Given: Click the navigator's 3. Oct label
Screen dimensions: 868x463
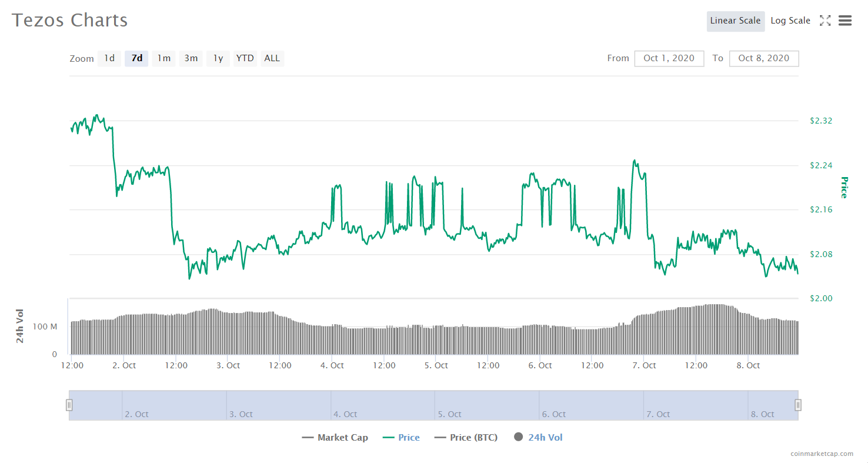Looking at the screenshot, I should [242, 414].
